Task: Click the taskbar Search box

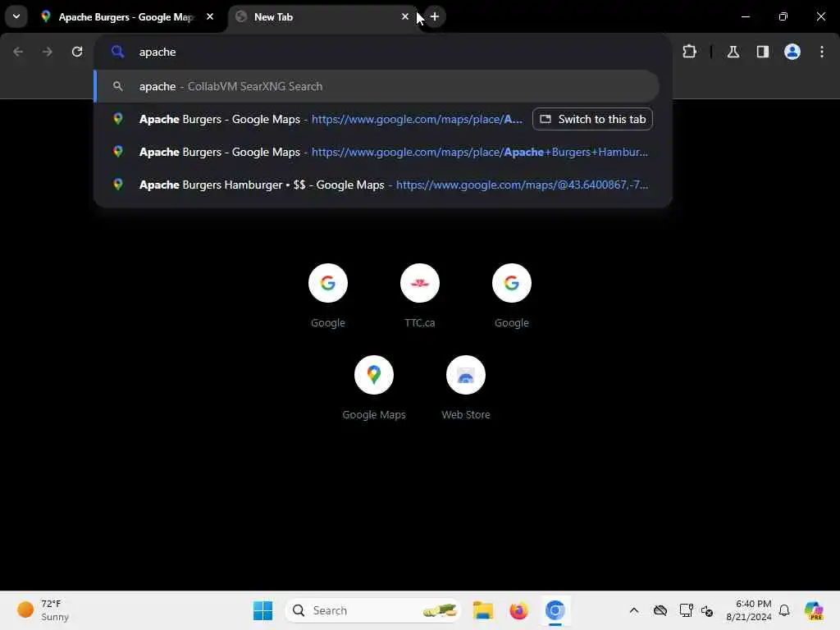Action: coord(373,610)
